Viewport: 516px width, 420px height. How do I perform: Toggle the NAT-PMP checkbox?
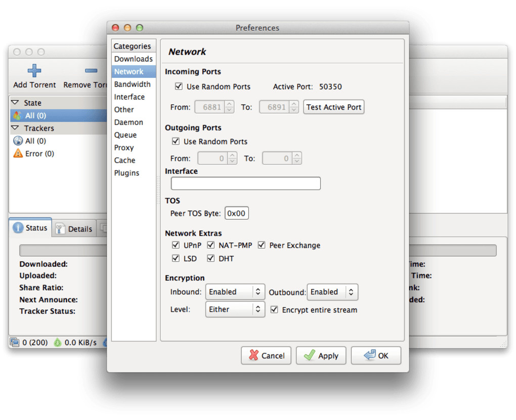[x=211, y=245]
